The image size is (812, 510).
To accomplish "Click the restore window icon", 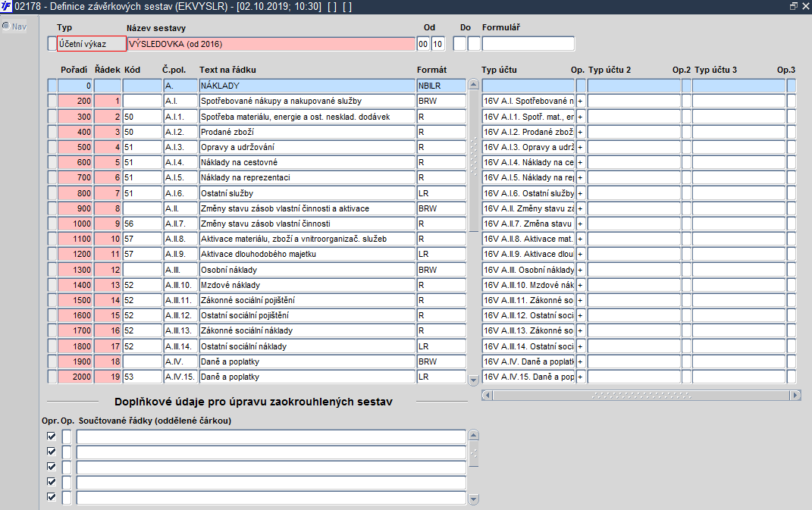I will tap(793, 6).
